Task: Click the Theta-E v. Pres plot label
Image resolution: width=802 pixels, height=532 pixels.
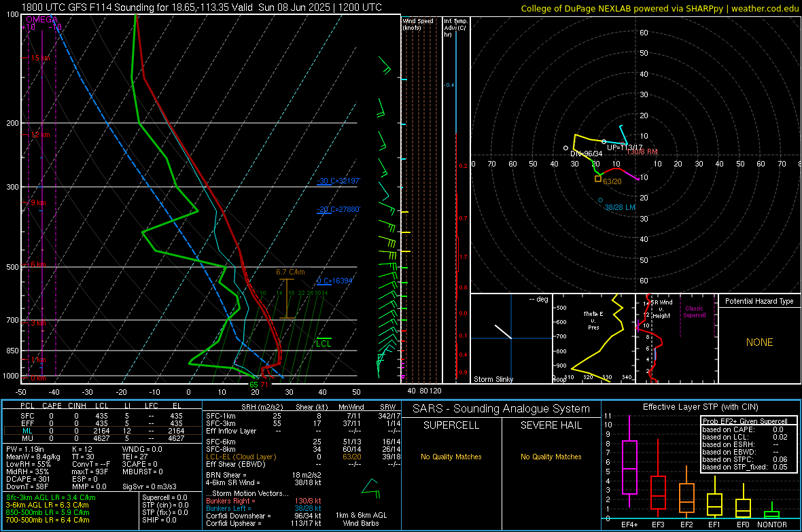Action: point(593,320)
